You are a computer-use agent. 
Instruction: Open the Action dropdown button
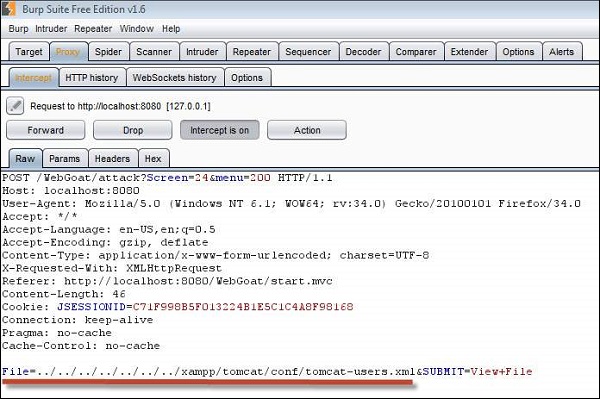(x=307, y=130)
